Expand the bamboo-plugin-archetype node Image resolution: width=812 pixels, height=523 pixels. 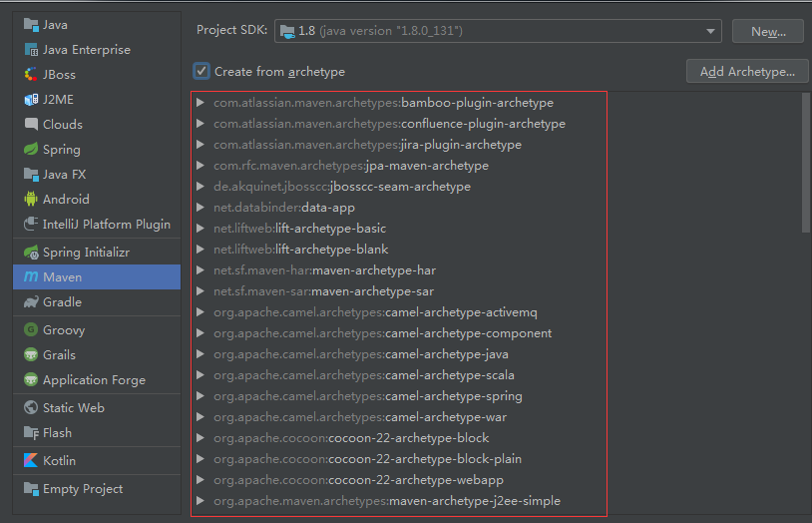(201, 103)
